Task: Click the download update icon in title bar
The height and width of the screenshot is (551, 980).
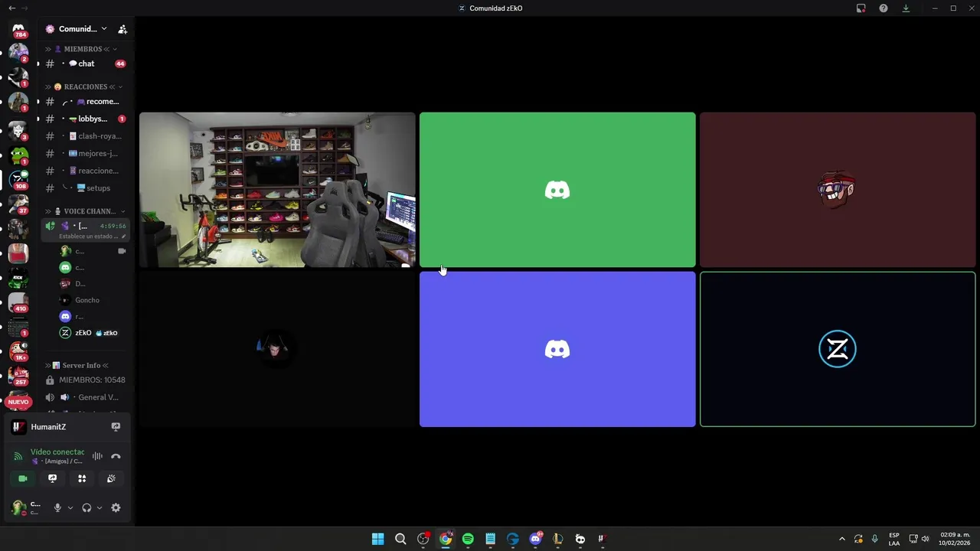Action: click(906, 8)
